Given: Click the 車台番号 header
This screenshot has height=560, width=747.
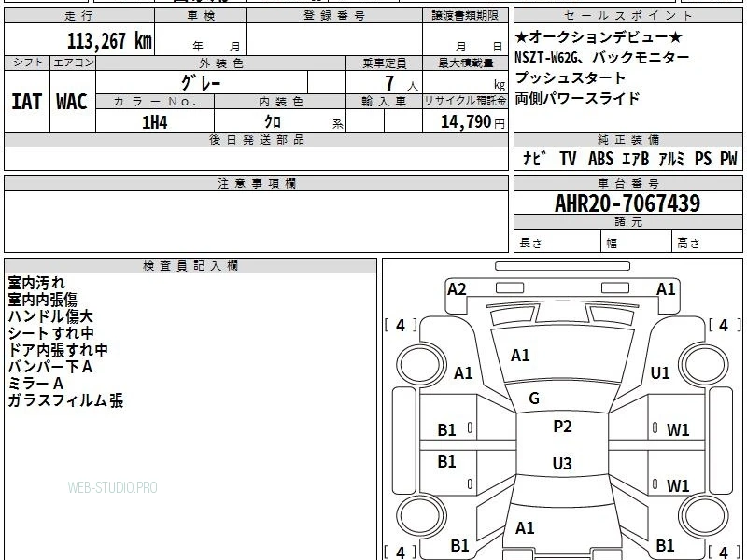Looking at the screenshot, I should click(x=628, y=183).
